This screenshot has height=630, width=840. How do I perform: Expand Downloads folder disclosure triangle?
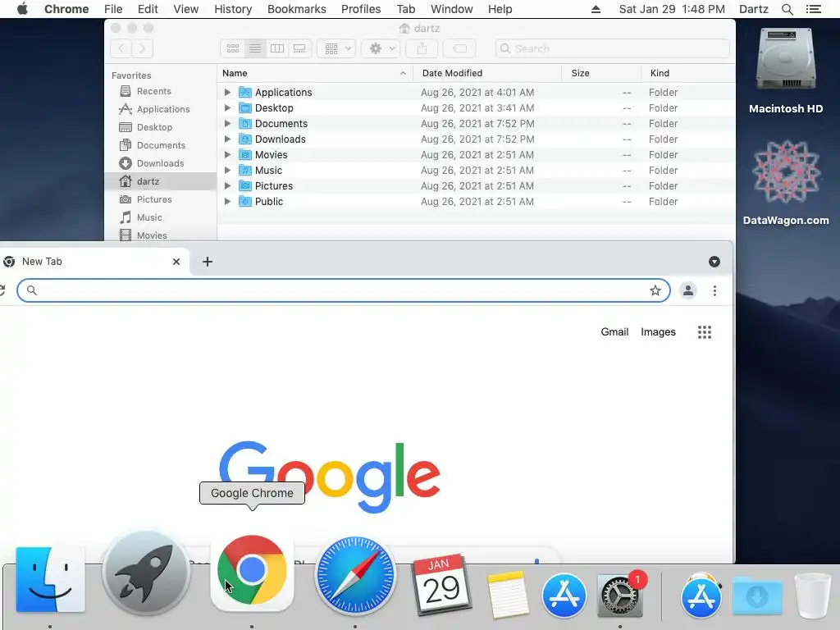pyautogui.click(x=227, y=139)
